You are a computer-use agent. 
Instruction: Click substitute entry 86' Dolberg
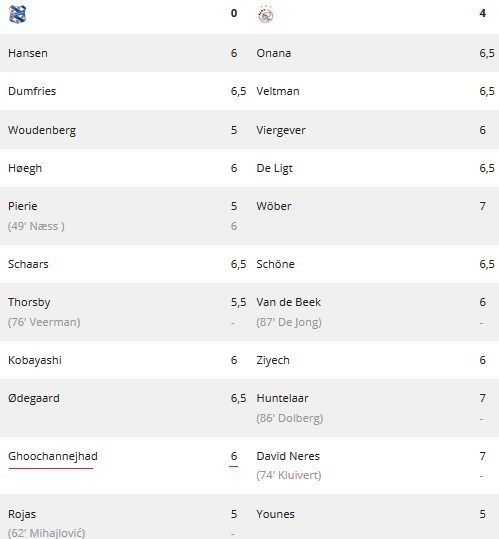pos(290,418)
